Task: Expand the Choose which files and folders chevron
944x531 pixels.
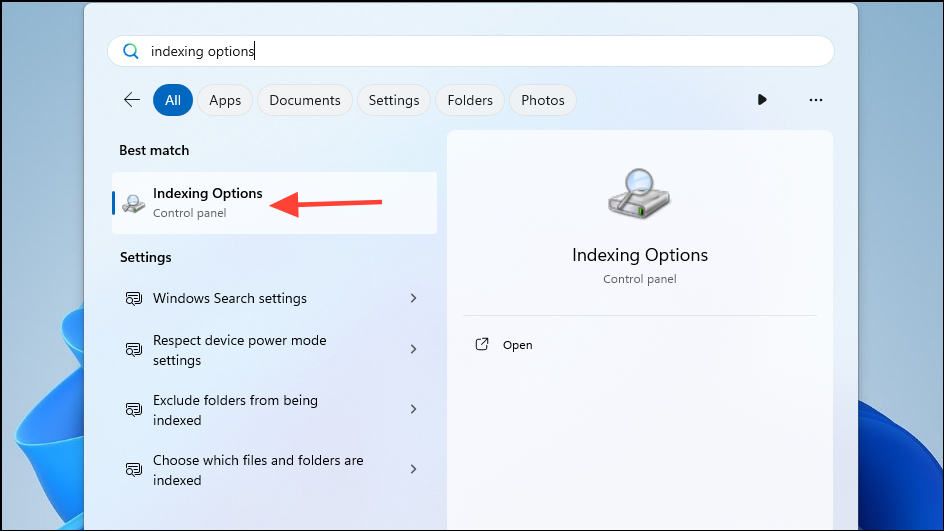Action: [414, 469]
